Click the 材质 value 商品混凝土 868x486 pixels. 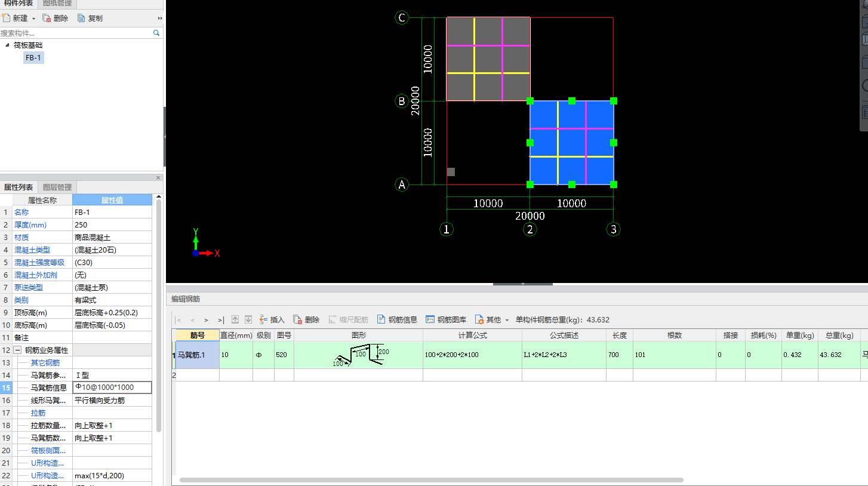coord(112,238)
